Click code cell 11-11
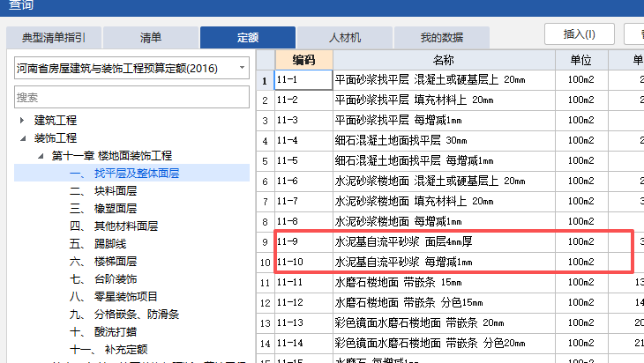644x363 pixels. pyautogui.click(x=303, y=283)
